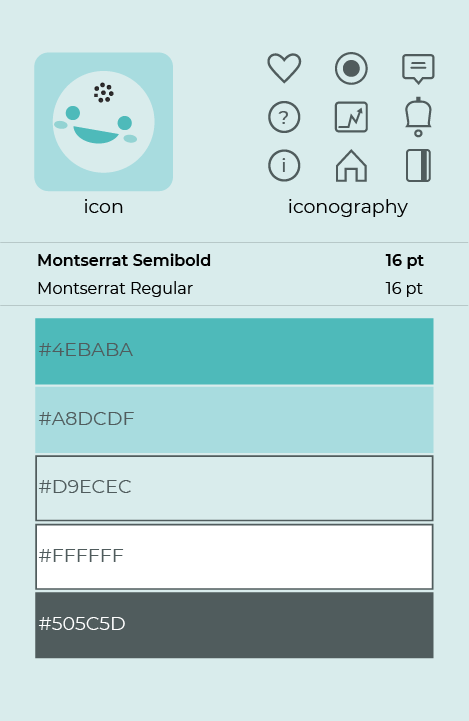Click the Montserrat Semibold font label
Viewport: 469px width, 721px height.
[x=124, y=261]
